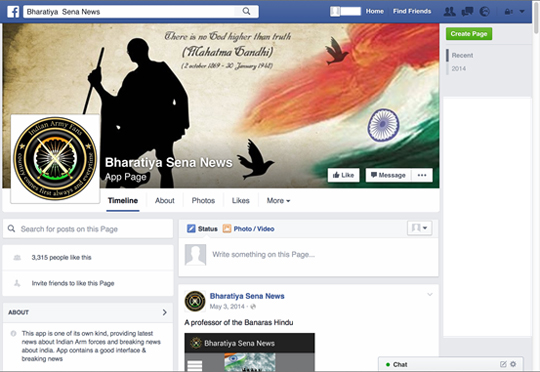Switch to the Photos tab
Screen dimensions: 540x372
pos(203,200)
